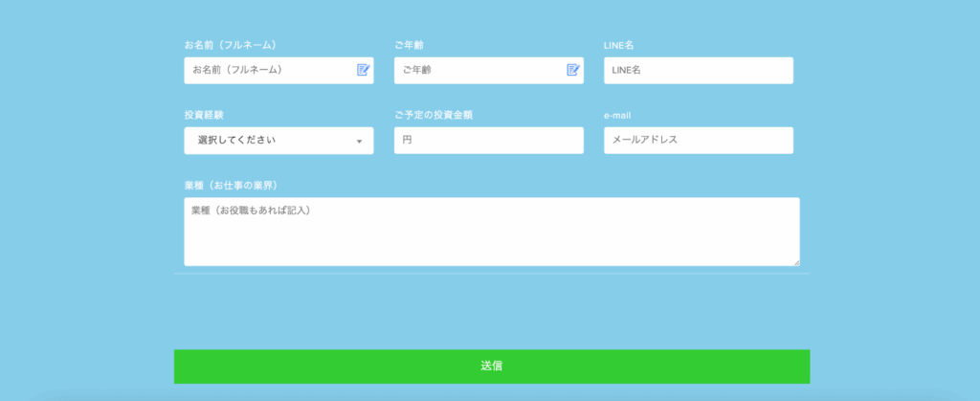Open the 投資経験 dropdown
Image resolution: width=980 pixels, height=401 pixels.
coord(278,141)
